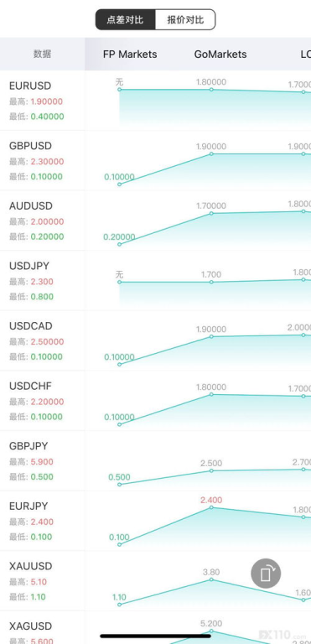Open the USDCHF row
Viewport: 311px width, 644px height.
pyautogui.click(x=155, y=401)
